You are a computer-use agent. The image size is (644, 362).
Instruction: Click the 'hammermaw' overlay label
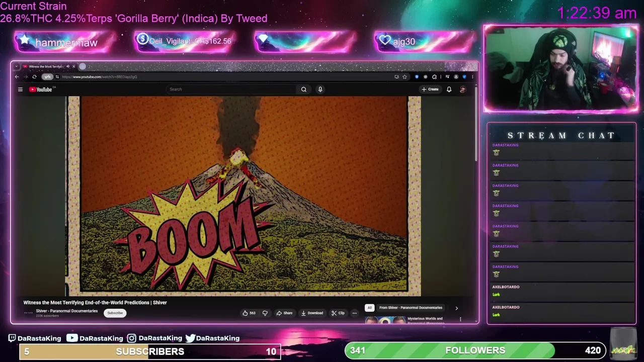point(66,43)
